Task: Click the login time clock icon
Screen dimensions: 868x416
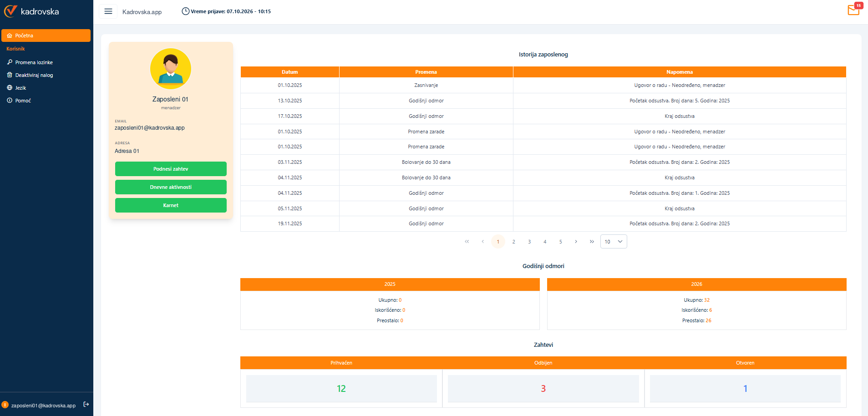Action: [185, 11]
